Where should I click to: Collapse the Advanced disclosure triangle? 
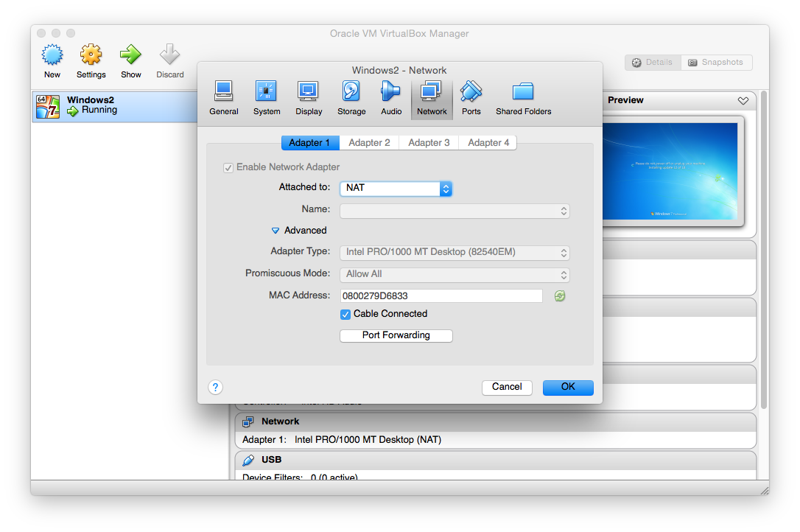(x=276, y=231)
